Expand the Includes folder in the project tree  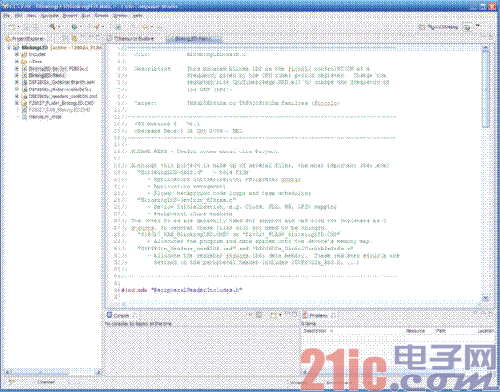tap(16, 54)
